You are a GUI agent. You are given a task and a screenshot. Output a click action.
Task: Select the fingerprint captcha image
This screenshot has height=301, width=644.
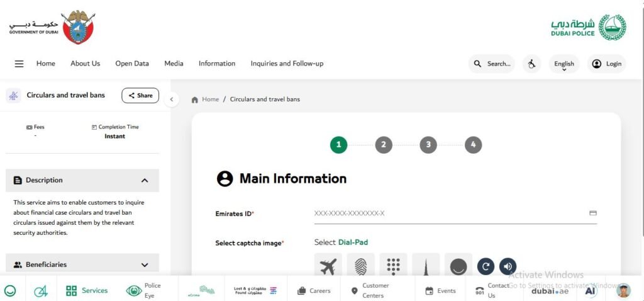[x=360, y=266]
